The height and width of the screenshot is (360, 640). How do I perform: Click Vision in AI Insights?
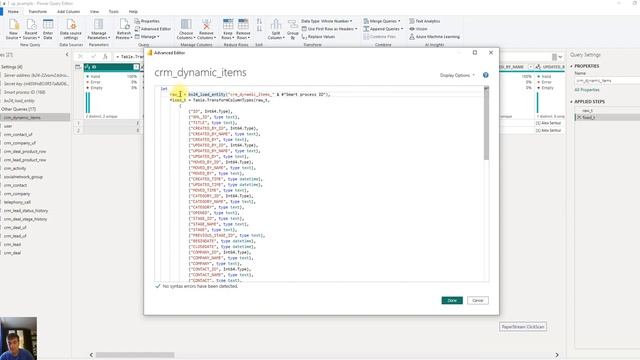click(418, 29)
